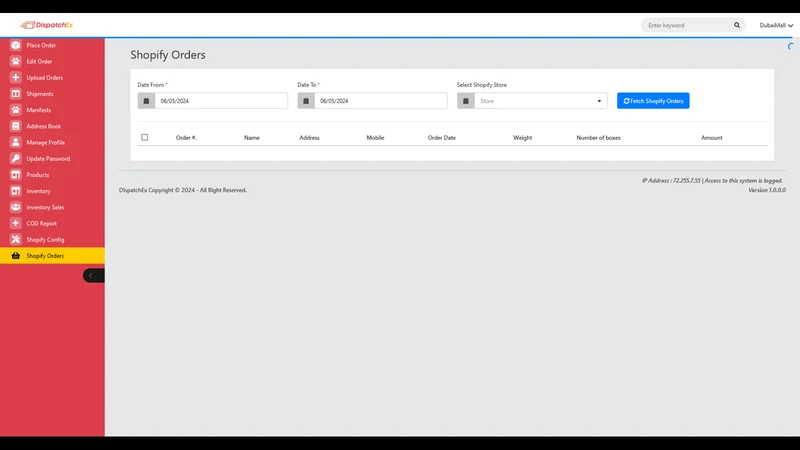The width and height of the screenshot is (800, 450).
Task: Open the Edit Order menu item
Action: [39, 62]
